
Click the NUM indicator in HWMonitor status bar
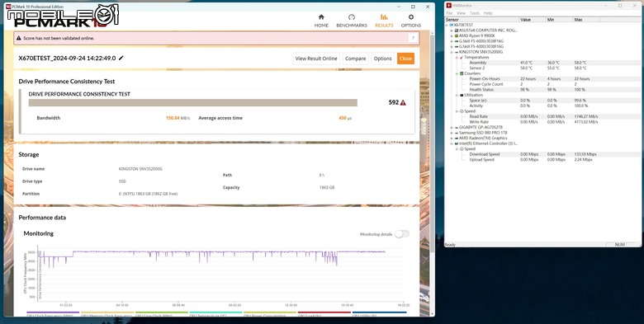point(620,244)
